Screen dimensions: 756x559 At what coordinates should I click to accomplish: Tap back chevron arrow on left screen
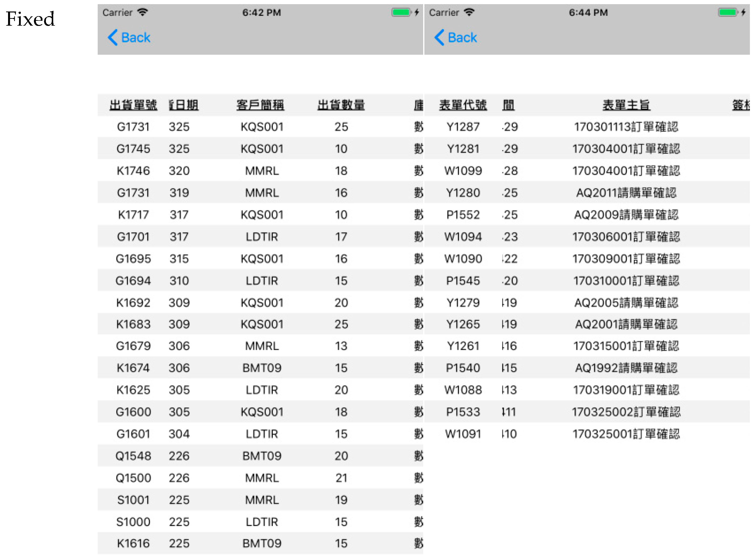point(113,38)
